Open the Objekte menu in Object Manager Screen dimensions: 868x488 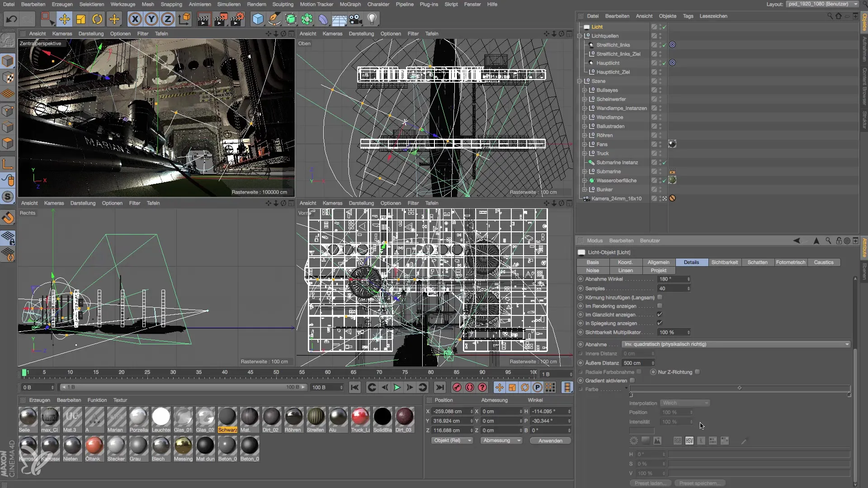[x=667, y=16]
